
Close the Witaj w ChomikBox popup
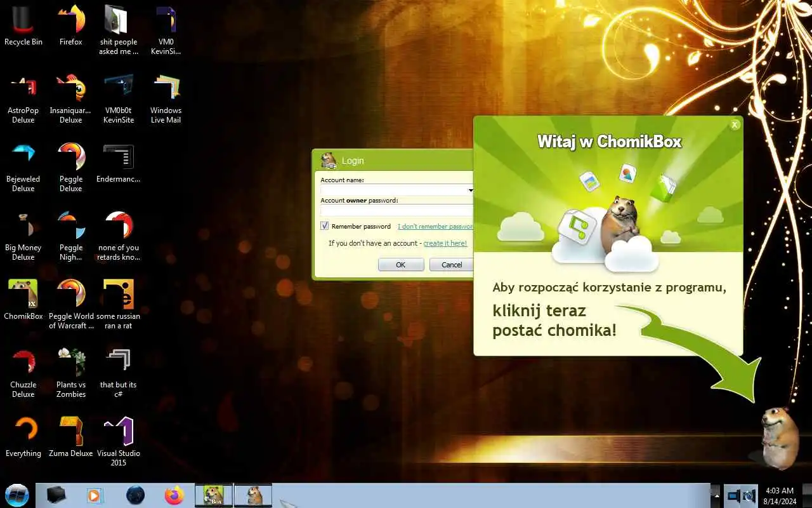point(735,124)
